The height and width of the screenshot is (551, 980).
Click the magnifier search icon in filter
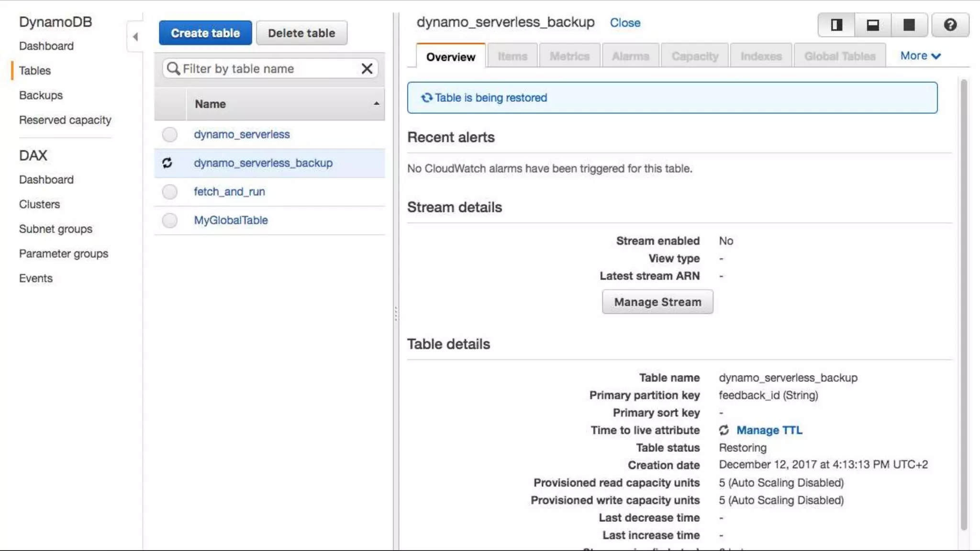[x=173, y=69]
